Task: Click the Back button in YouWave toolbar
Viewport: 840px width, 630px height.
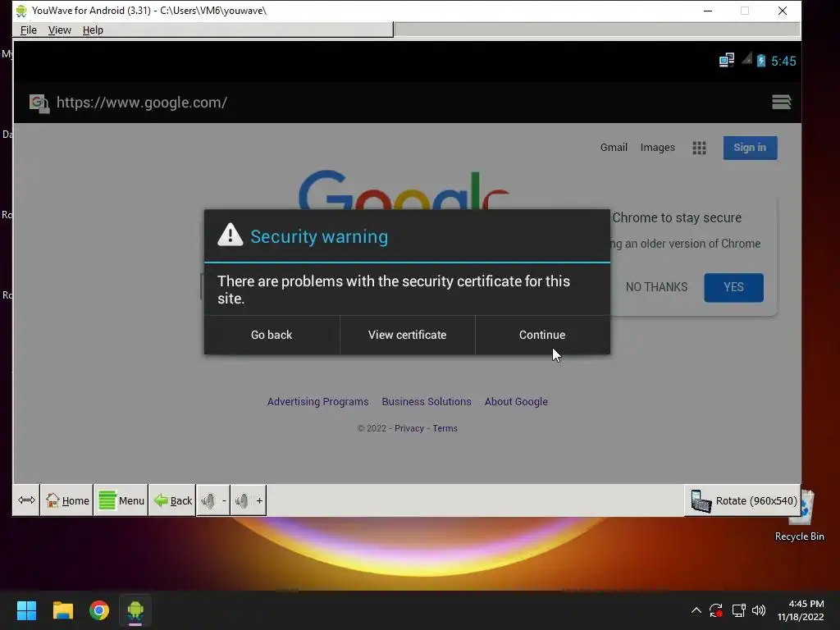Action: [x=172, y=500]
